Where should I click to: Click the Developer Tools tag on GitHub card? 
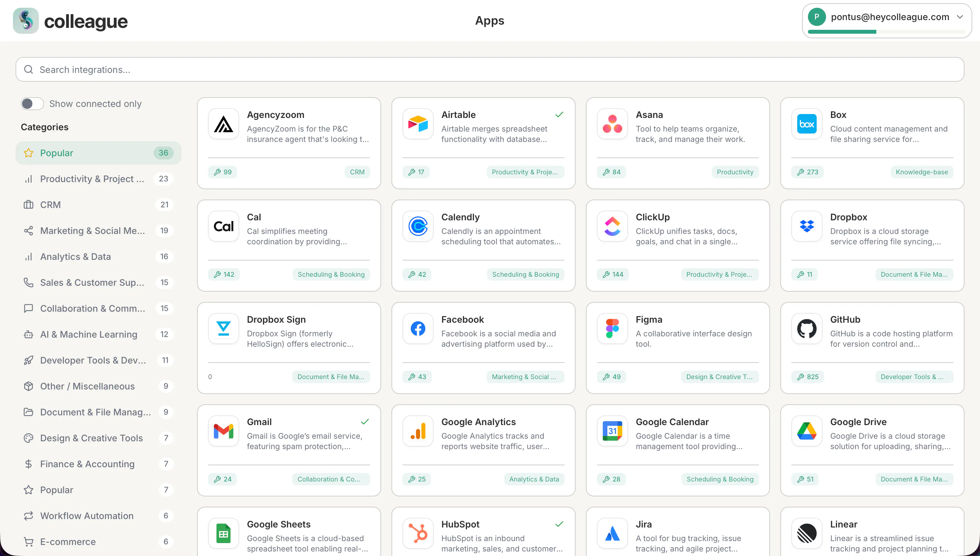point(914,376)
